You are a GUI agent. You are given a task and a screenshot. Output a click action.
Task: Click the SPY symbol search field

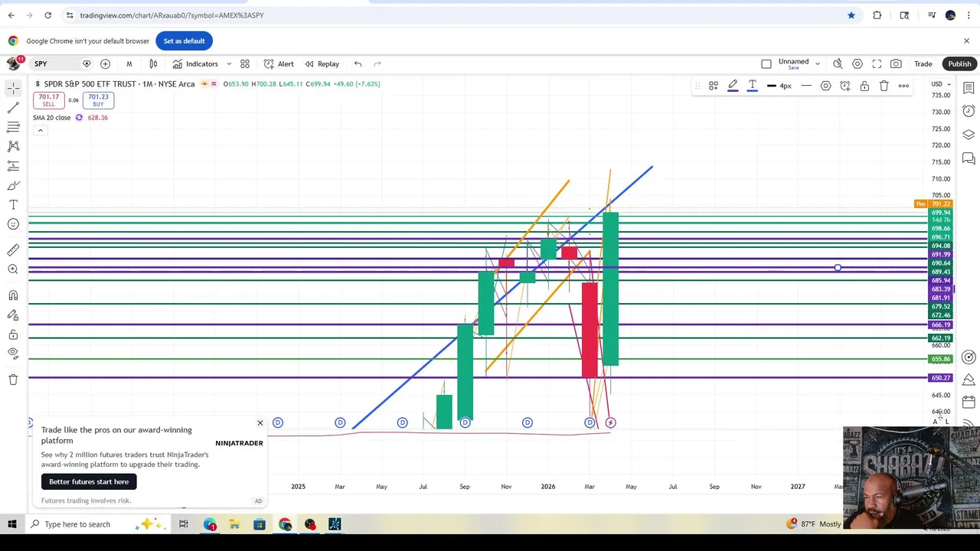(54, 64)
